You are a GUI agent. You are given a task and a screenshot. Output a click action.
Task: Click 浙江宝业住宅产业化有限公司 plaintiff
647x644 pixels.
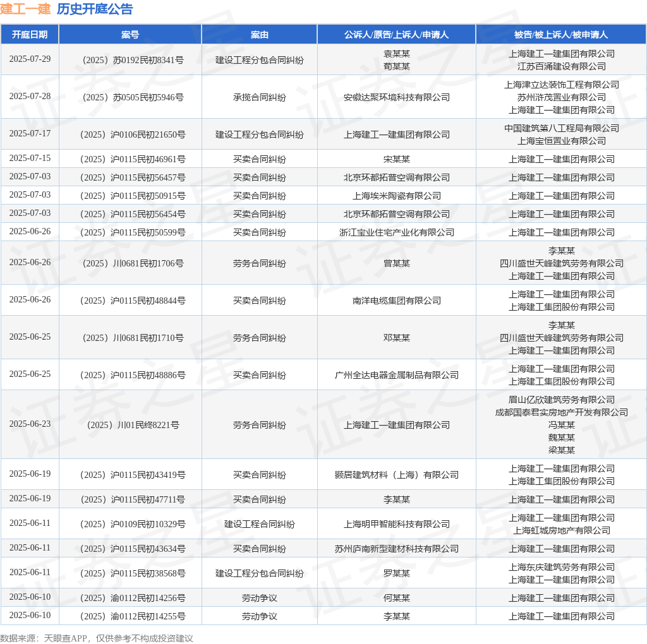397,232
